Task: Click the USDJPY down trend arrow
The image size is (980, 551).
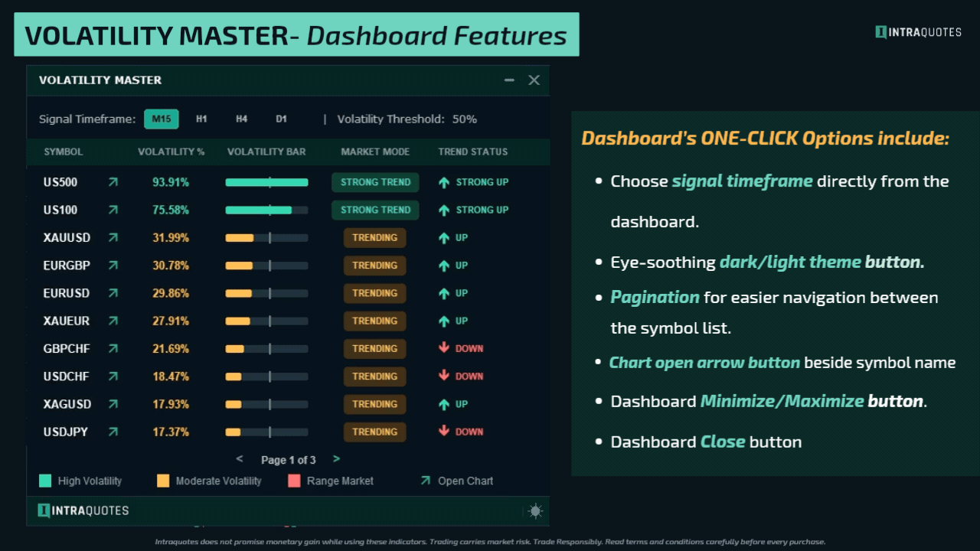Action: point(444,431)
